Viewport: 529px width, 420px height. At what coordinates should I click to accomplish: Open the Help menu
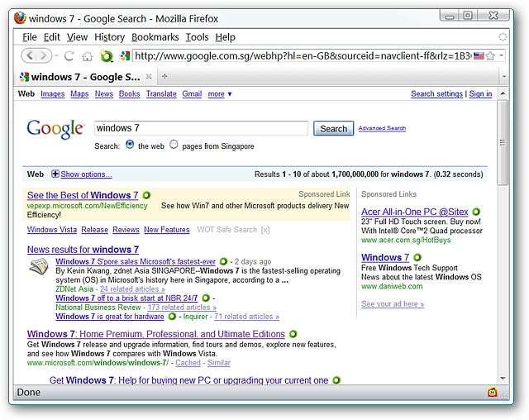tap(226, 37)
